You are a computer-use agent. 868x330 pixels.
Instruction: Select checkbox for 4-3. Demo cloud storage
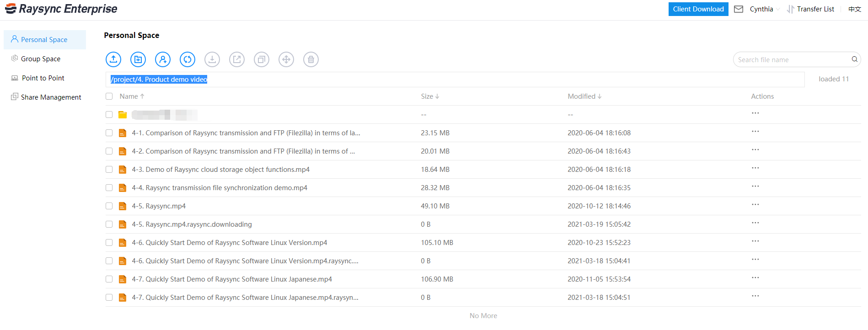tap(109, 170)
